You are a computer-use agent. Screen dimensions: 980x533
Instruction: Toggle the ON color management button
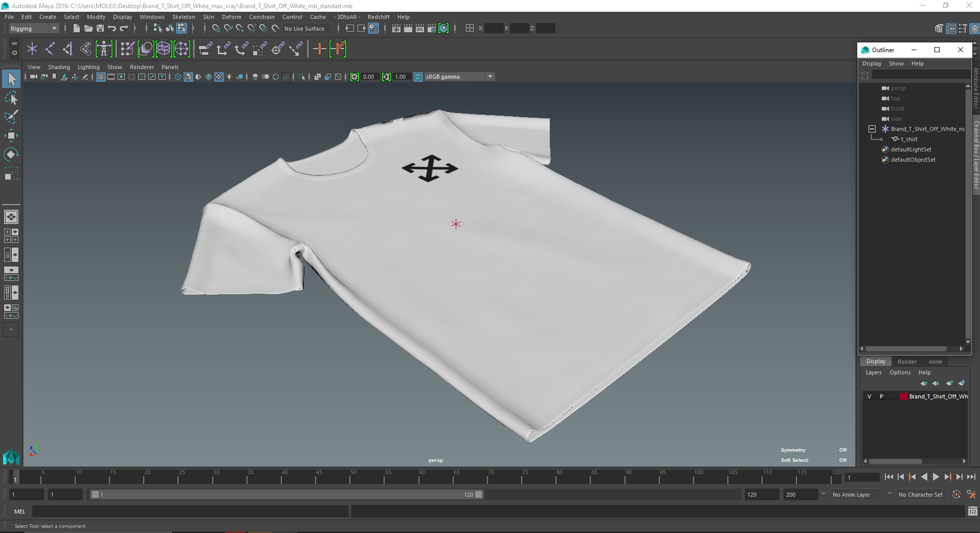pyautogui.click(x=418, y=77)
